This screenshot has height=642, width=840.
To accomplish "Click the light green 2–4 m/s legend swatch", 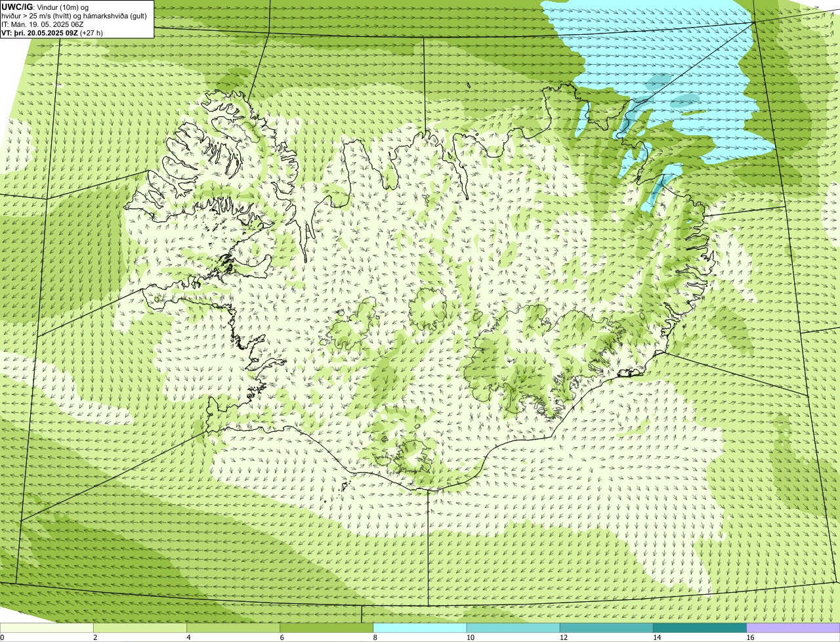I will pyautogui.click(x=141, y=628).
